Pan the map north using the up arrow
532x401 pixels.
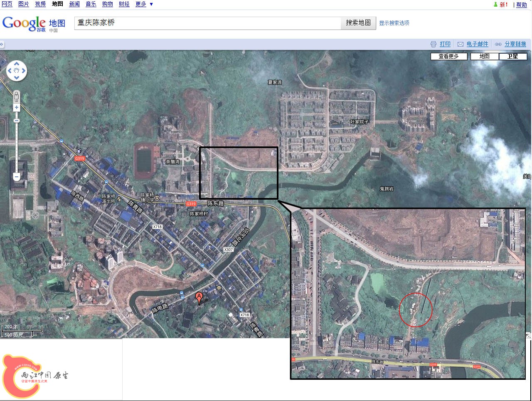(x=16, y=63)
